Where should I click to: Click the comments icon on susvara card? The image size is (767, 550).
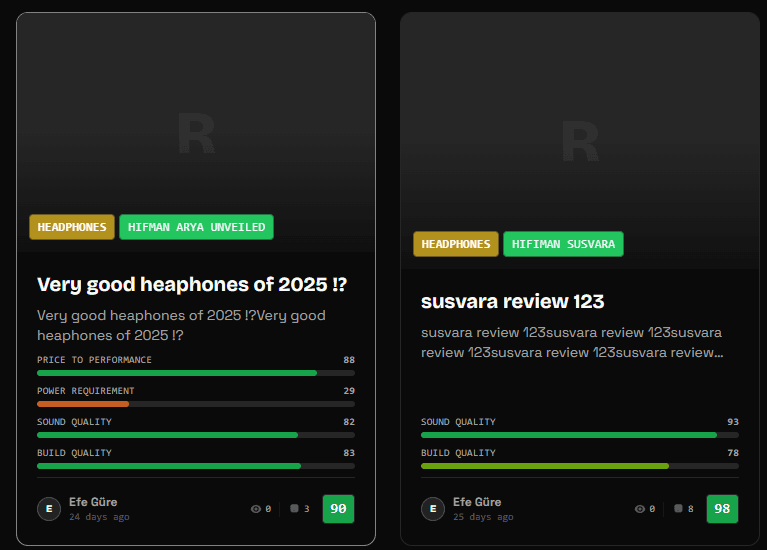coord(678,509)
